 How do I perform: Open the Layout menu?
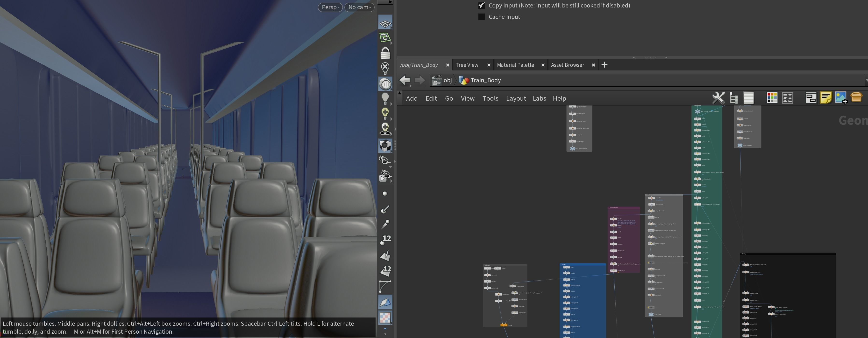tap(516, 98)
